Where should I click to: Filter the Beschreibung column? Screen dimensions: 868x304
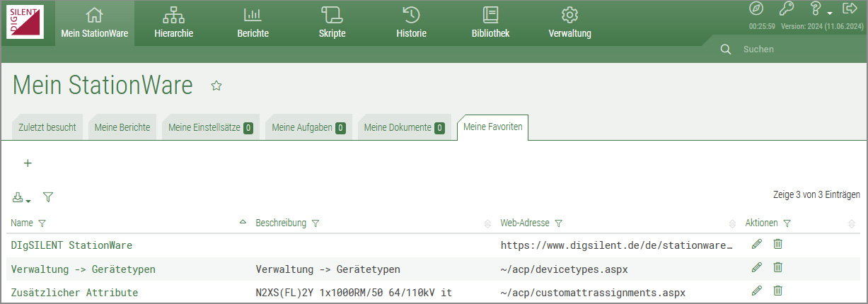pyautogui.click(x=316, y=223)
